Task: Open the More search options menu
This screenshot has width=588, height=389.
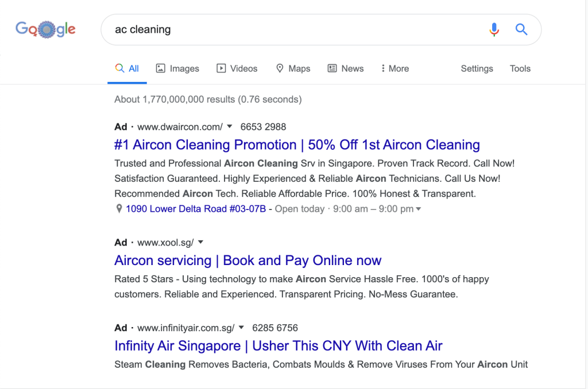Action: pyautogui.click(x=395, y=68)
